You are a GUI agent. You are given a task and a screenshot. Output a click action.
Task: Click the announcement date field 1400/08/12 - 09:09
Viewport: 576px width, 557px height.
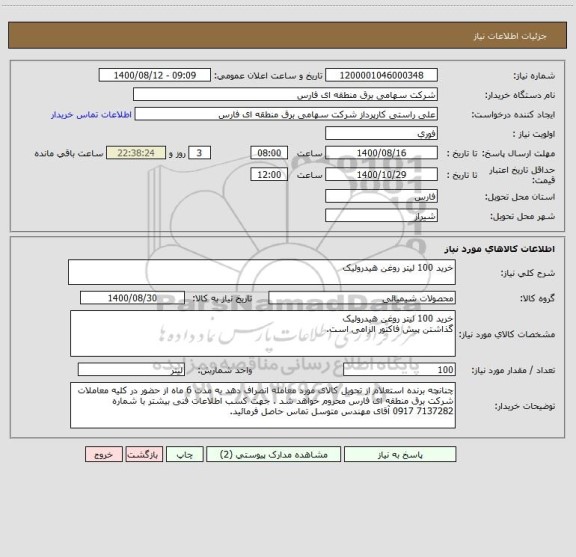(x=155, y=75)
